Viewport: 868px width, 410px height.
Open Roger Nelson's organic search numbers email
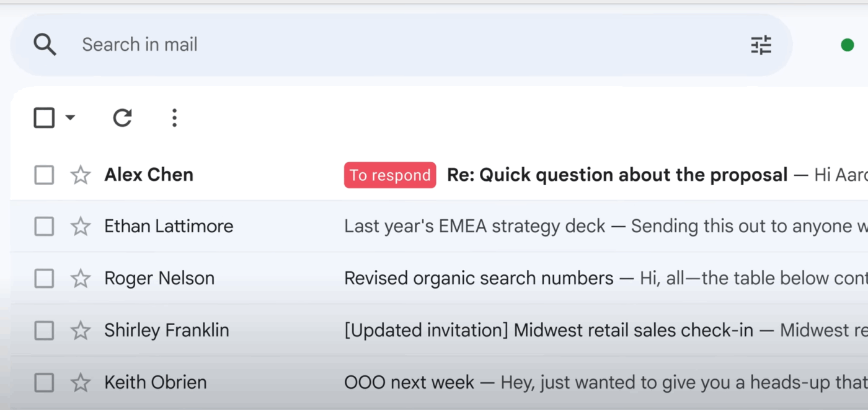(477, 278)
